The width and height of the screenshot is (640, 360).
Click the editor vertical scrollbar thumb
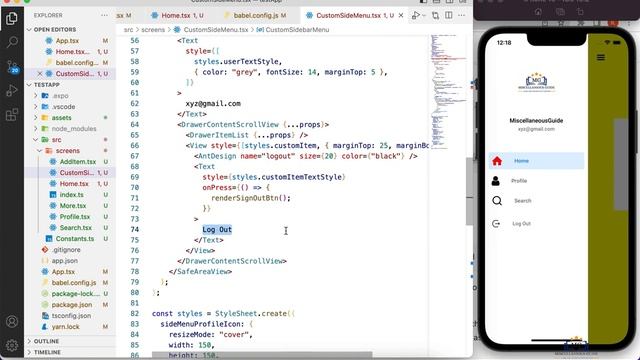tap(469, 191)
